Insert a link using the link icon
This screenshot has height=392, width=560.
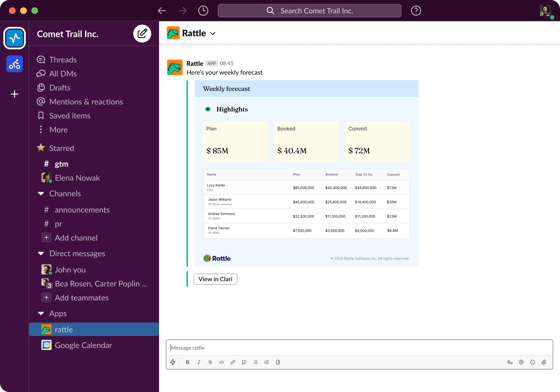click(x=233, y=362)
